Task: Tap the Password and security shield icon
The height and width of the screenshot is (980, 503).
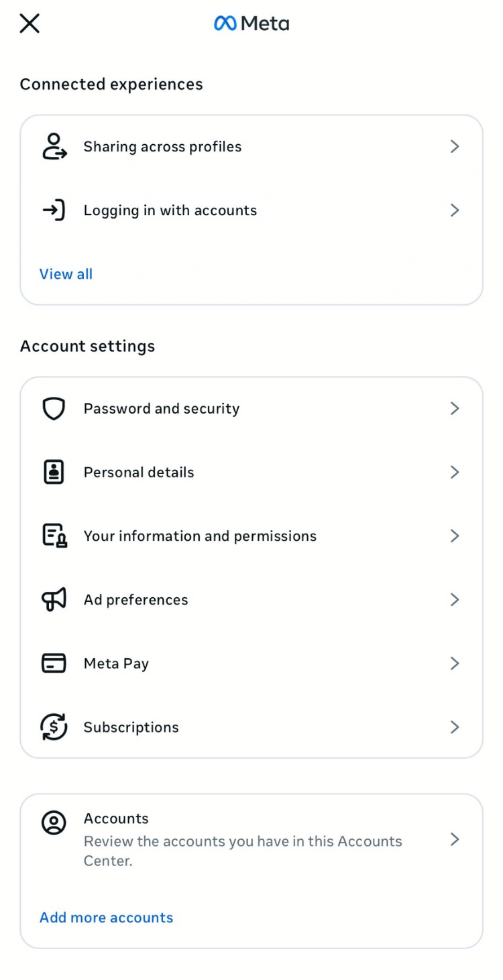Action: pyautogui.click(x=54, y=408)
